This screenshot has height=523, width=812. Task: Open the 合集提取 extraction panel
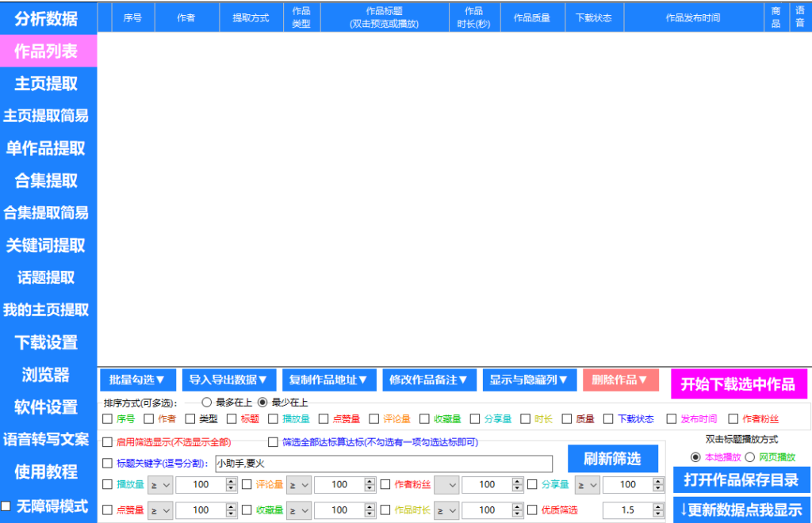pos(48,181)
